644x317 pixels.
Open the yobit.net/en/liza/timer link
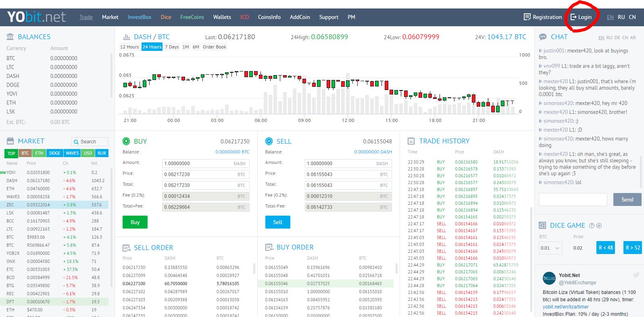566,307
